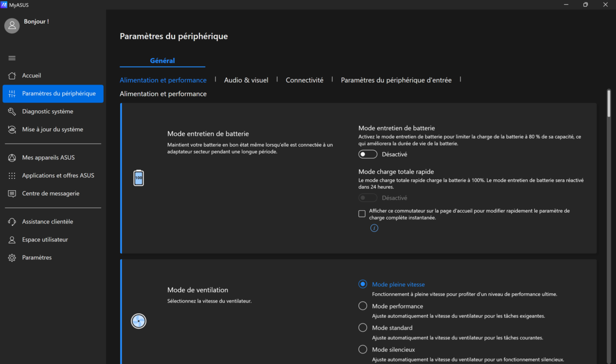Go to Paramètres du périphérique d'entrée

[x=396, y=80]
